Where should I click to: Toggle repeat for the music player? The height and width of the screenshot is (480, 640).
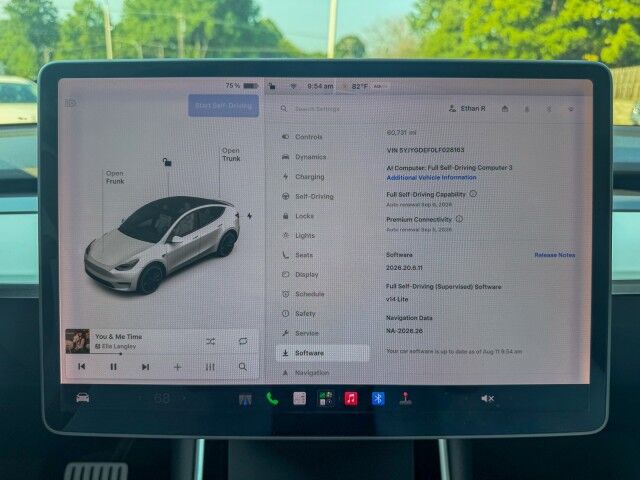(243, 341)
